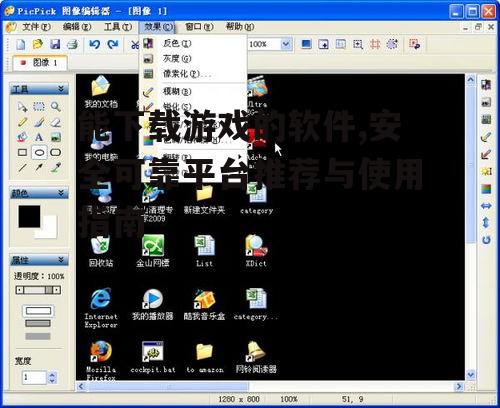This screenshot has width=500, height=408.
Task: Pick the black foreground color swatch
Action: tap(29, 216)
